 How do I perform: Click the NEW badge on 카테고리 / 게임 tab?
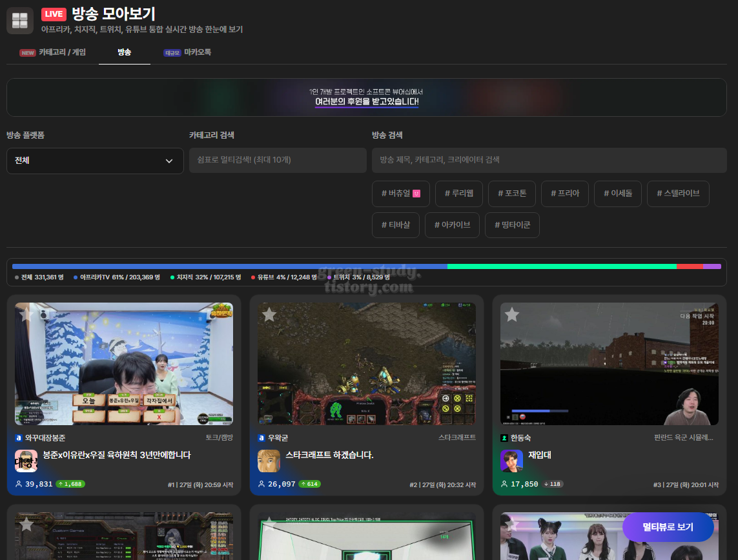coord(28,53)
